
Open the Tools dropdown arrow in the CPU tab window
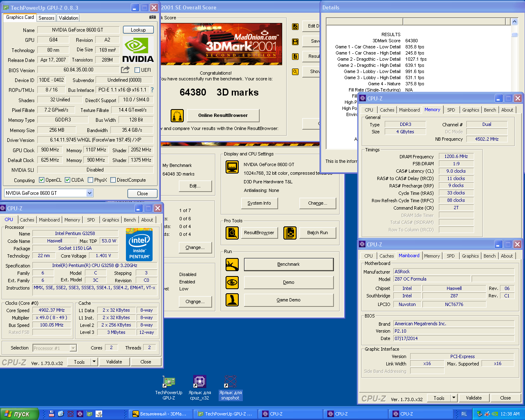[x=94, y=362]
